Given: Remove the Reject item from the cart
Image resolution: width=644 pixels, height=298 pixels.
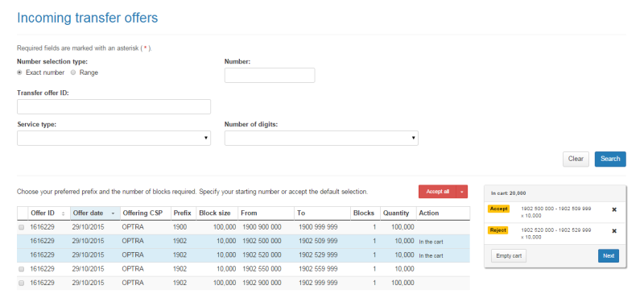Looking at the screenshot, I should (x=614, y=231).
